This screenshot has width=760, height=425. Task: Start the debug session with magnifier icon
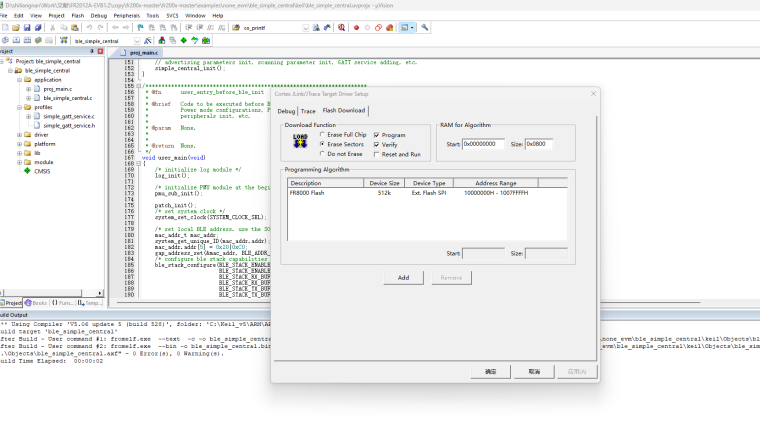point(342,28)
